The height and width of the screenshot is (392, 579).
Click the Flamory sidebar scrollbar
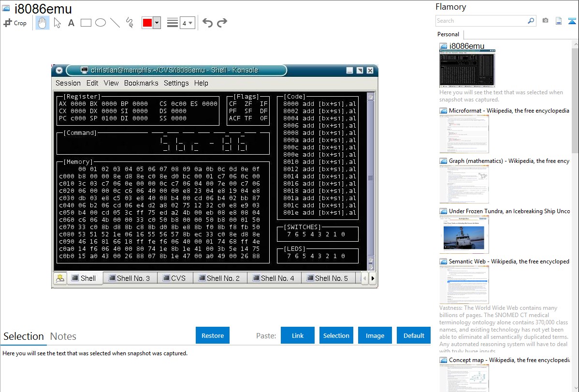click(x=575, y=100)
